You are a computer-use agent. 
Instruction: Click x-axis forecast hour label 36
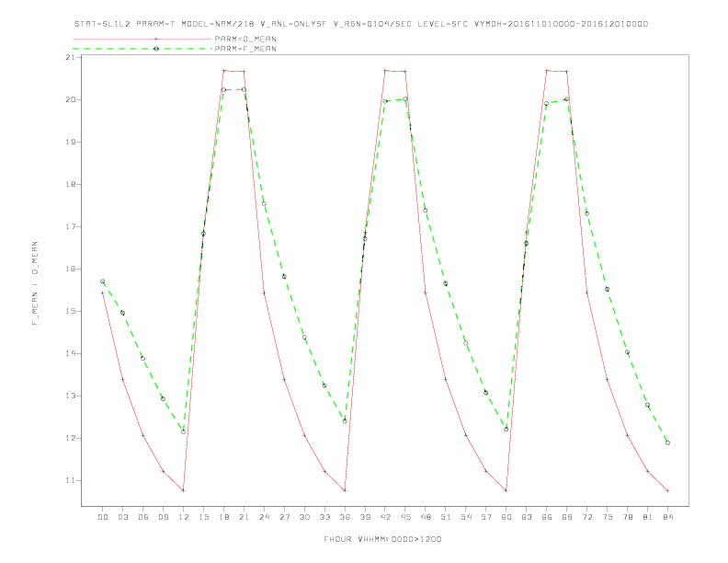click(x=345, y=517)
